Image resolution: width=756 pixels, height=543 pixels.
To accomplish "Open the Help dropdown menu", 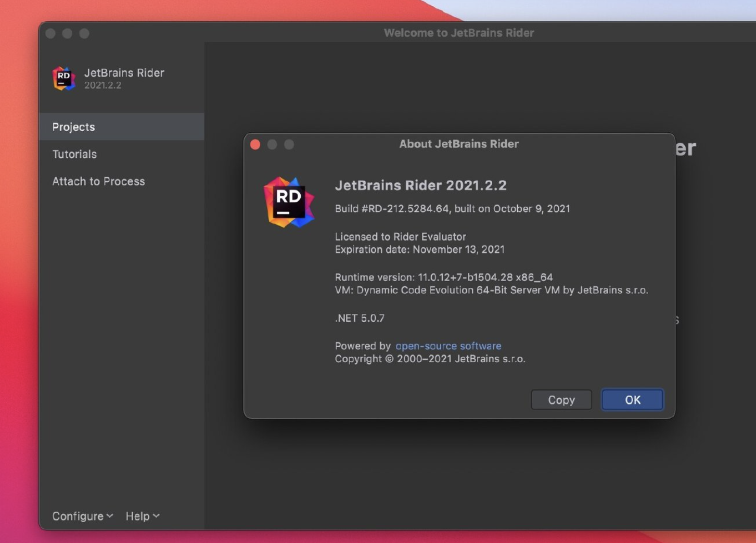I will 142,516.
